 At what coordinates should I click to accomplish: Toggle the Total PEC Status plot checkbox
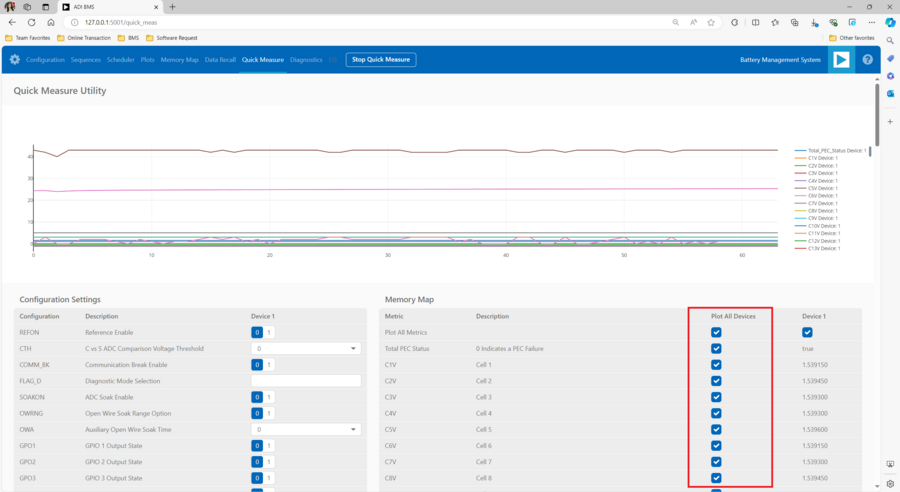716,348
